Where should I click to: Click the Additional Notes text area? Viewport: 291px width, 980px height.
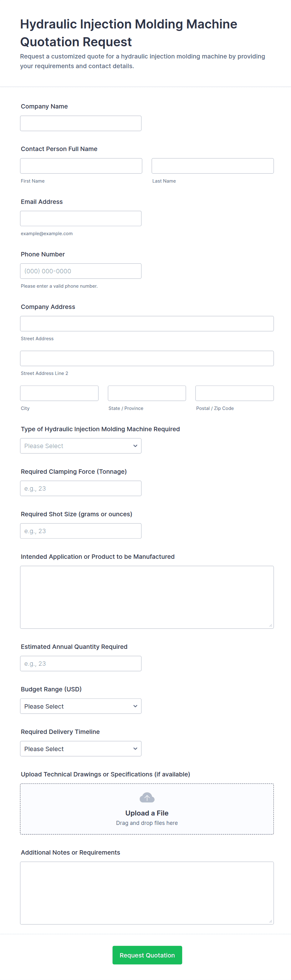click(x=147, y=892)
